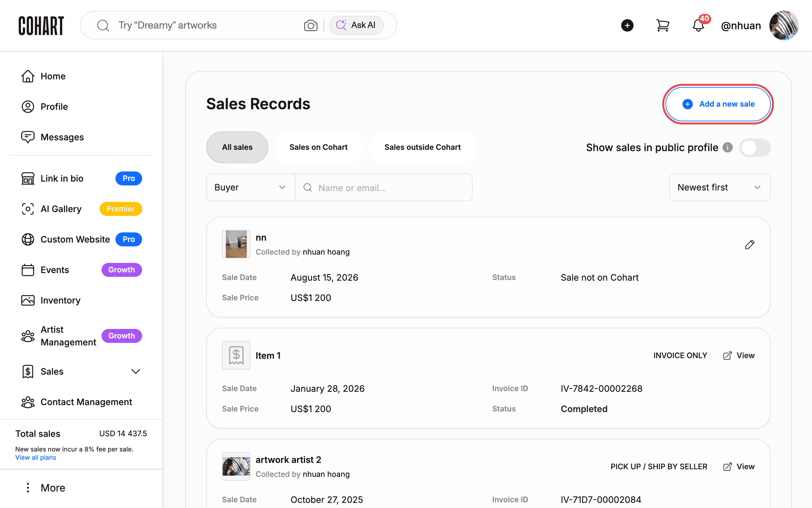
Task: Click the Ask AI button
Action: [356, 25]
